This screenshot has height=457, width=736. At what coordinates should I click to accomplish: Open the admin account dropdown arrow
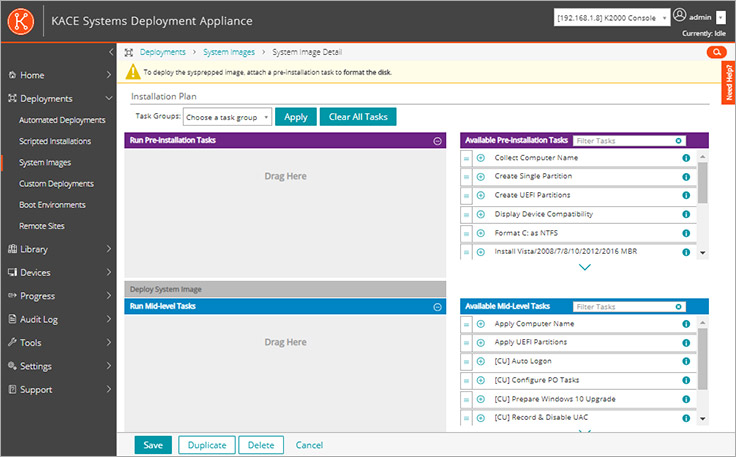coord(721,18)
